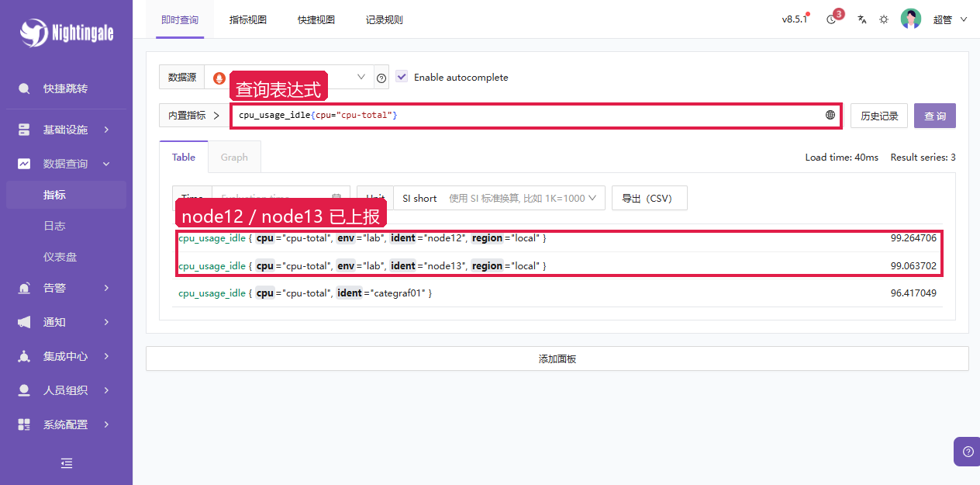The height and width of the screenshot is (485, 980).
Task: Click the datasource help question icon
Action: (381, 78)
